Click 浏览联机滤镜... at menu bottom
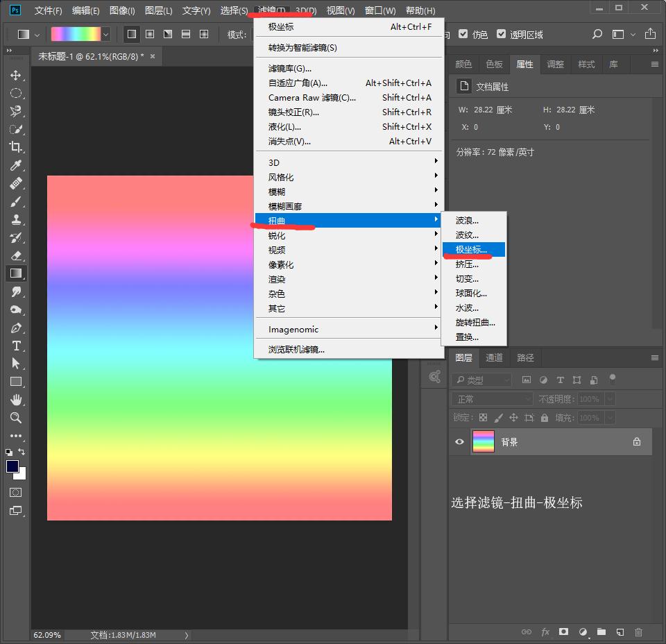The image size is (666, 644). (297, 350)
